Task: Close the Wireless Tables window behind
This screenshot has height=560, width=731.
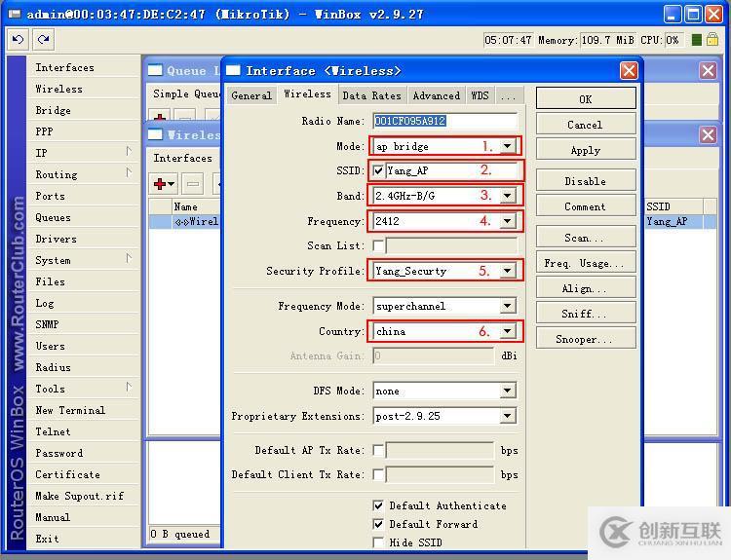Action: [708, 135]
